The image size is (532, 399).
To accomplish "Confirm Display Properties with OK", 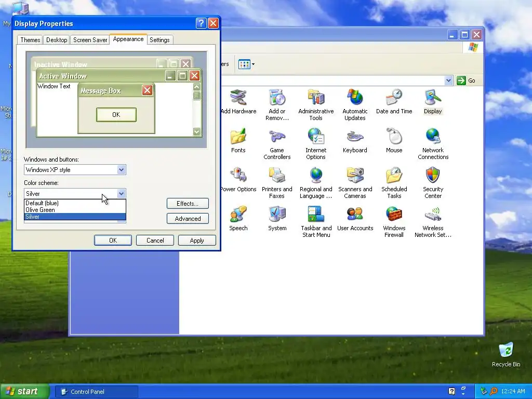I will 113,240.
